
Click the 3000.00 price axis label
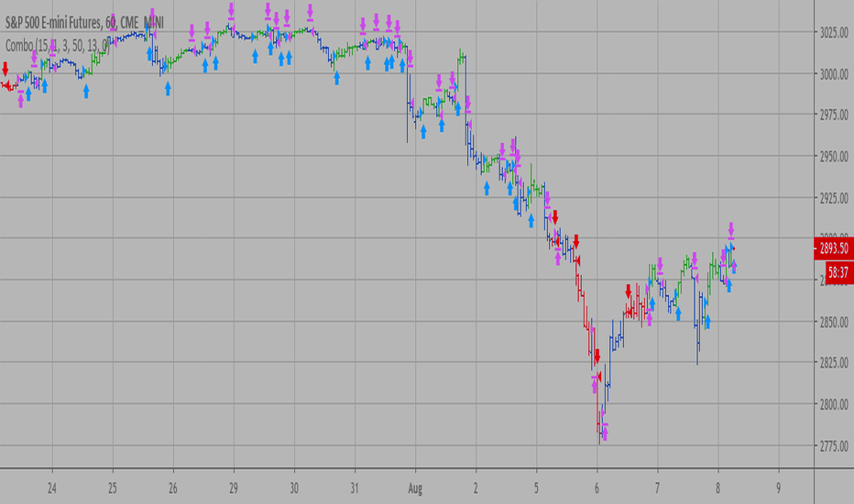(834, 74)
